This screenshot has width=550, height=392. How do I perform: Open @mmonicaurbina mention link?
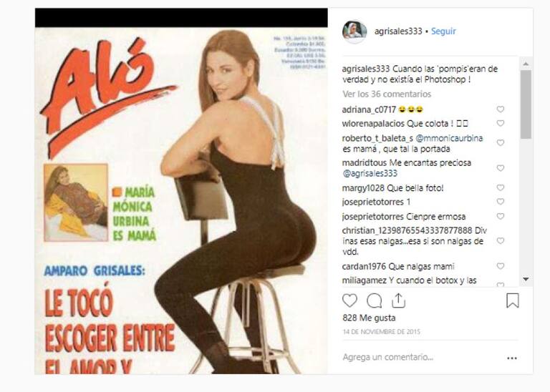449,138
